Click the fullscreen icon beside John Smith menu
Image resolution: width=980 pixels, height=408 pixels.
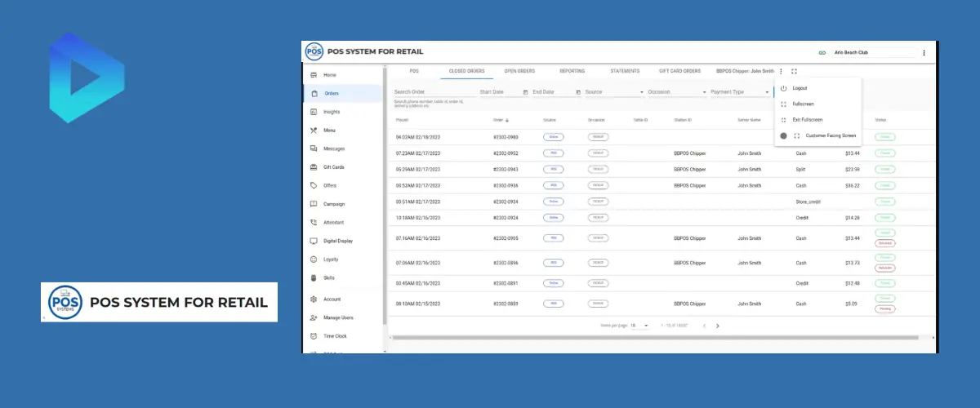pos(794,71)
